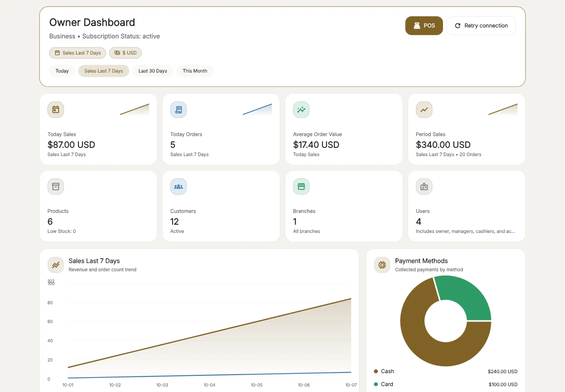Click the $ USD currency chip

pyautogui.click(x=126, y=53)
